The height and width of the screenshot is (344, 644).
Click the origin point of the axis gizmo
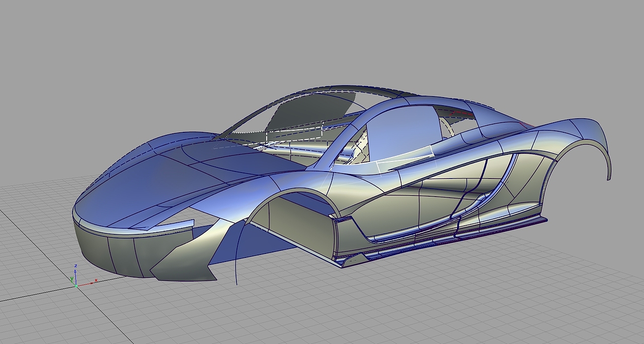(76, 286)
